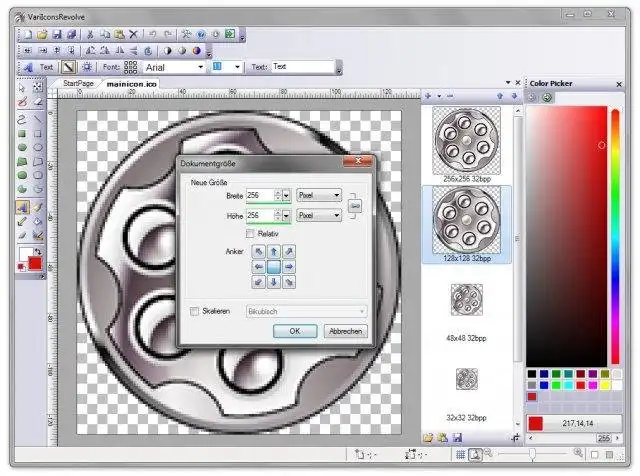Select the bottom-right anchor arrow

(289, 282)
